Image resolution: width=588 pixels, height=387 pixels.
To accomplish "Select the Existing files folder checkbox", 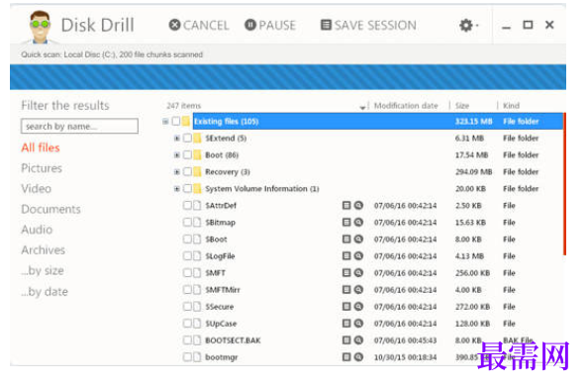I will [176, 122].
